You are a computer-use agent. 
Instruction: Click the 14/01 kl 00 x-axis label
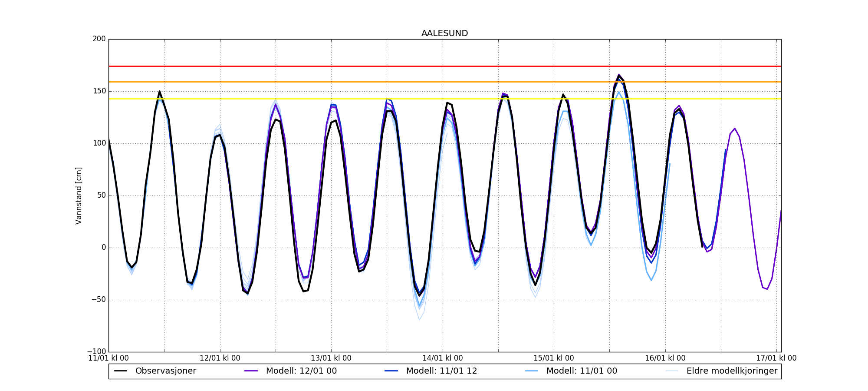click(x=443, y=358)
